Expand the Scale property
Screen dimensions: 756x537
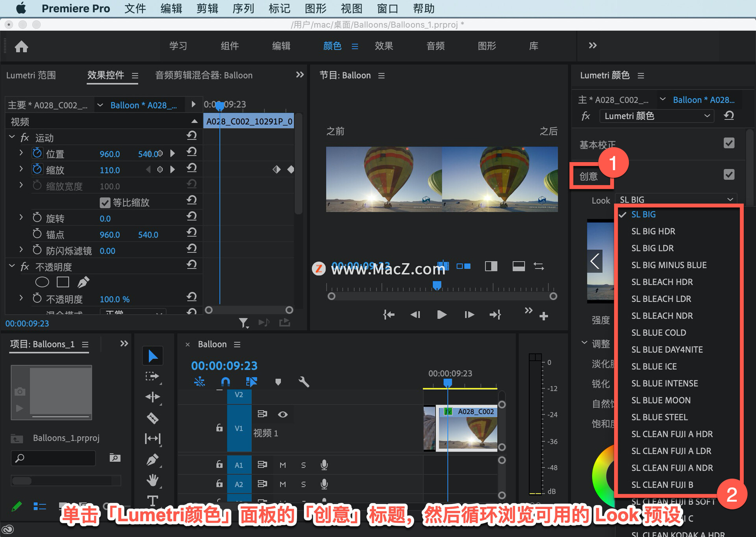21,169
